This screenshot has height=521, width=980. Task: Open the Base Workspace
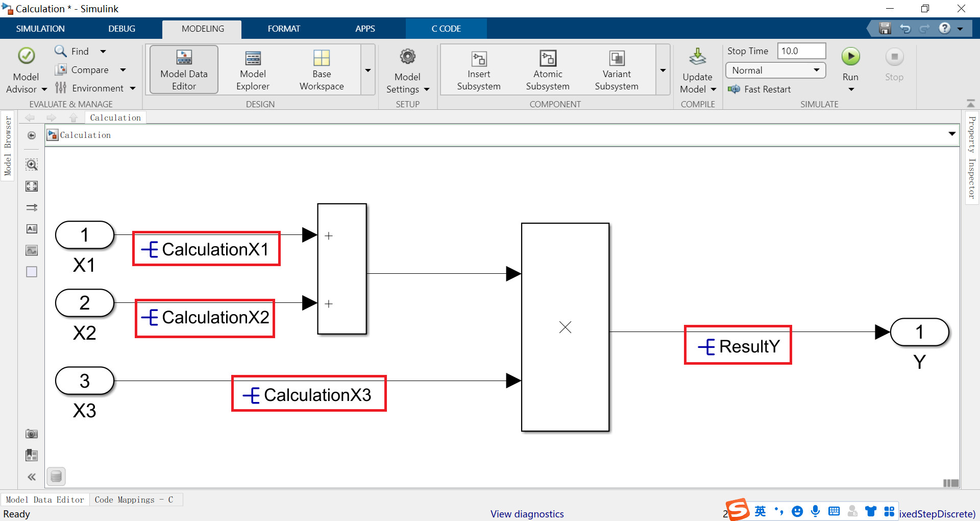click(x=322, y=70)
